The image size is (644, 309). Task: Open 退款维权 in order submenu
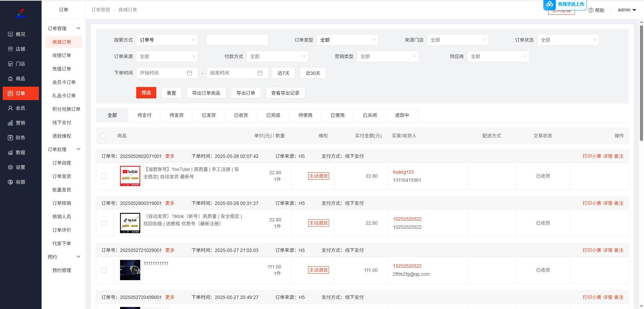click(x=62, y=136)
